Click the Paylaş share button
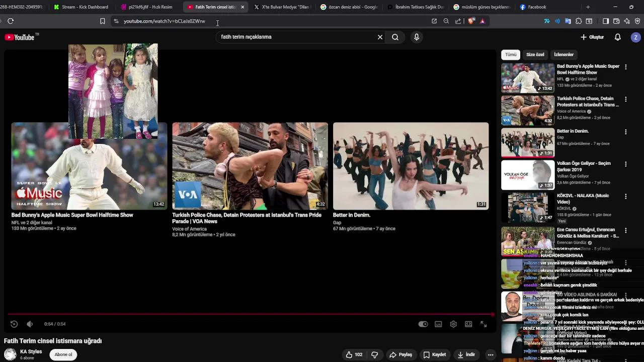Viewport: 644px width, 362px height. click(x=401, y=354)
